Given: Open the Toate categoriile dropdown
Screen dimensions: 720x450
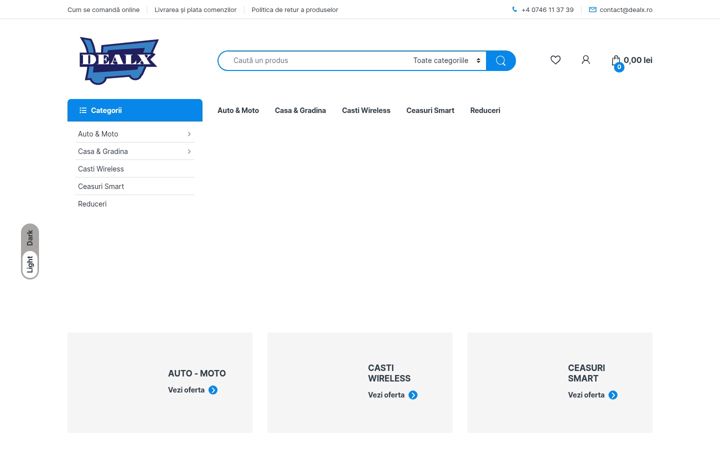Looking at the screenshot, I should 447,61.
